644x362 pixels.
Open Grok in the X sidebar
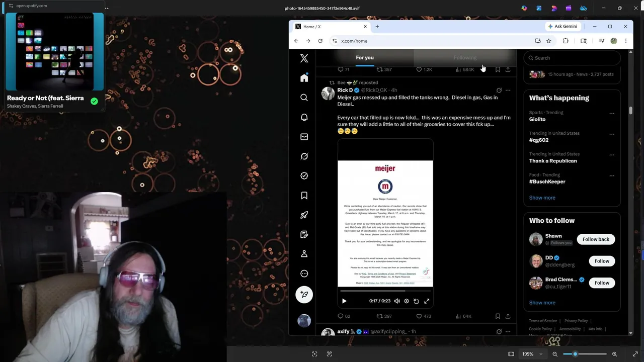click(304, 156)
